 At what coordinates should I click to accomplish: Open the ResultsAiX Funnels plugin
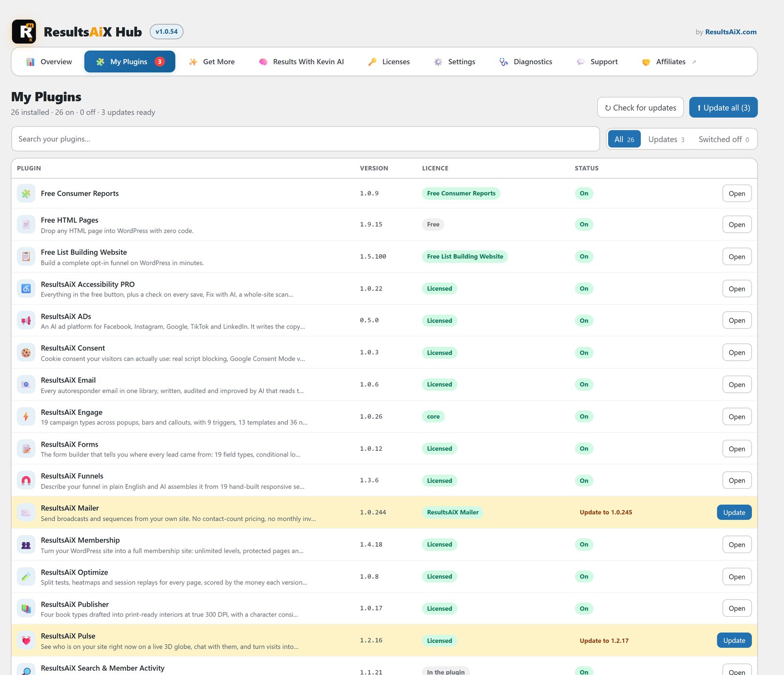[737, 481]
